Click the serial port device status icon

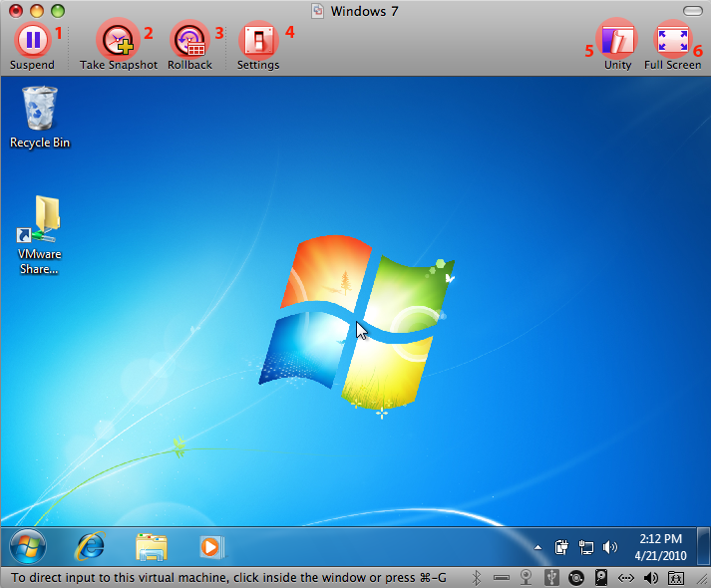(x=501, y=578)
